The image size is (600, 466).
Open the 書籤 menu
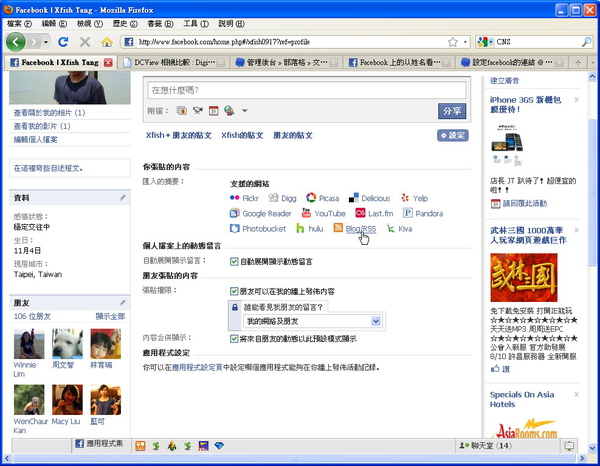[160, 24]
